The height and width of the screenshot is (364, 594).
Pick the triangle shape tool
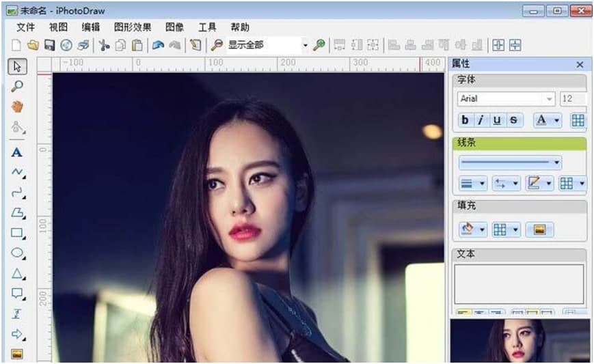(x=18, y=274)
